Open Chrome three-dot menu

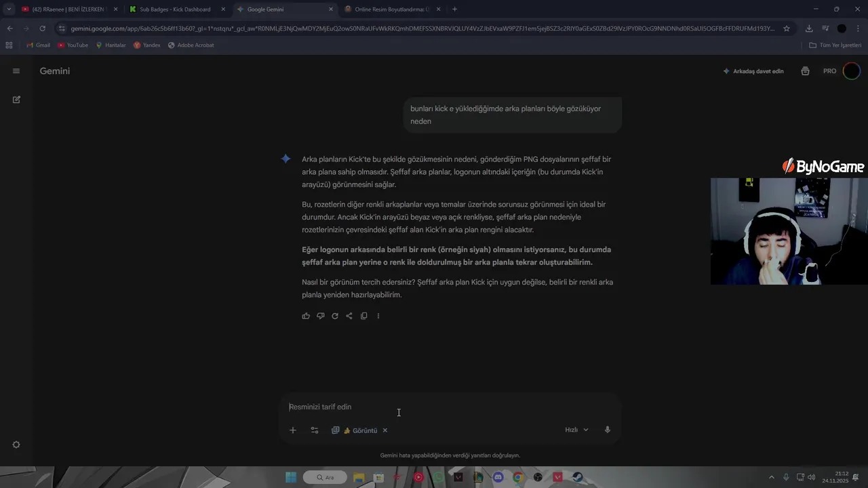(859, 28)
